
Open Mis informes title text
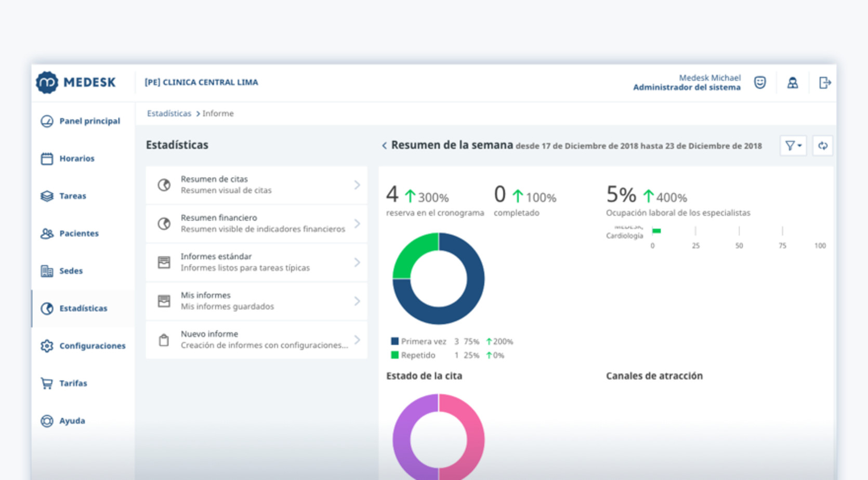tap(205, 295)
